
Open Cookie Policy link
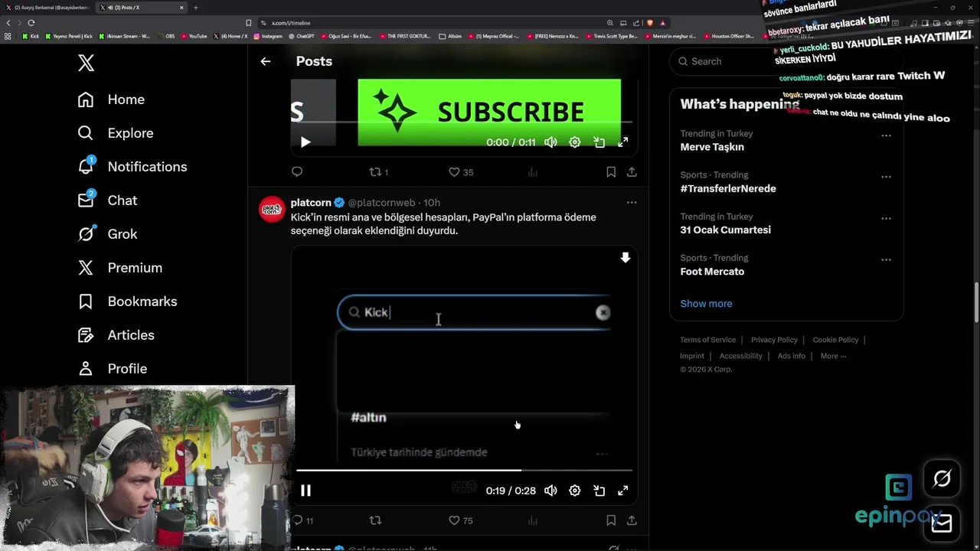tap(835, 340)
